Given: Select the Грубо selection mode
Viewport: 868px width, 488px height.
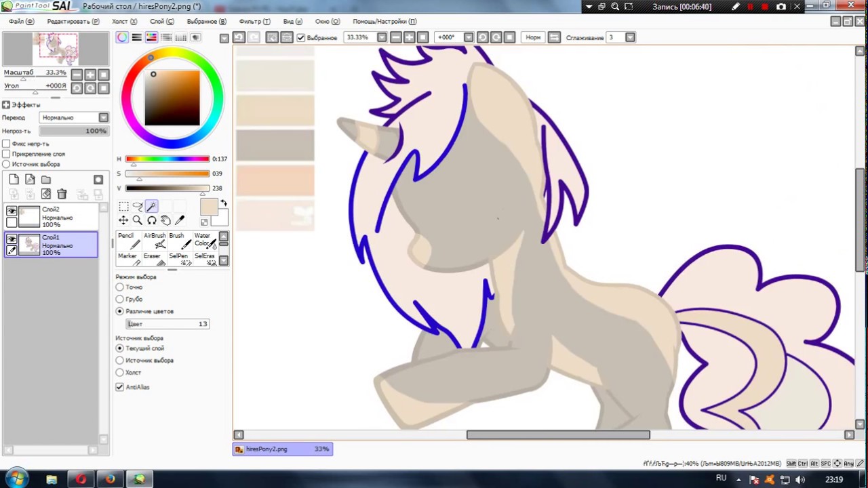Looking at the screenshot, I should coord(120,299).
